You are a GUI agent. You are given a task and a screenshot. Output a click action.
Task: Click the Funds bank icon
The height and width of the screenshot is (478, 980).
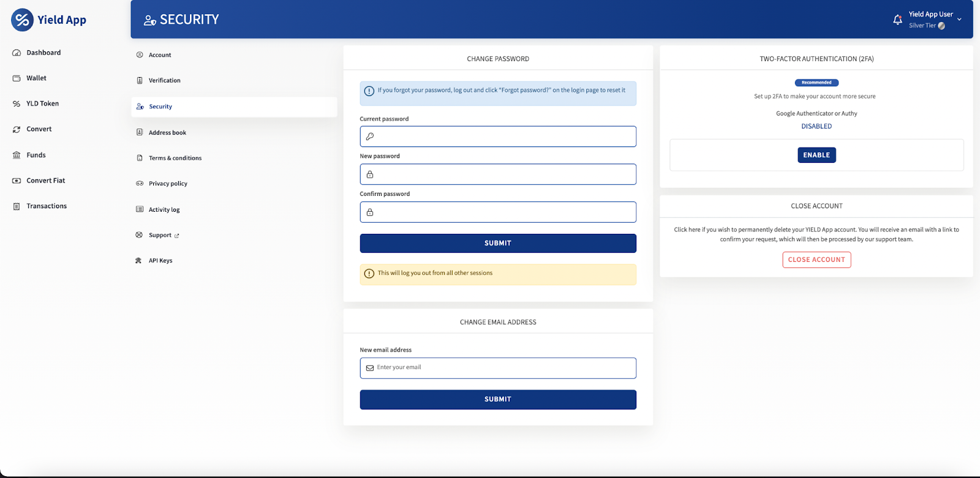tap(17, 155)
